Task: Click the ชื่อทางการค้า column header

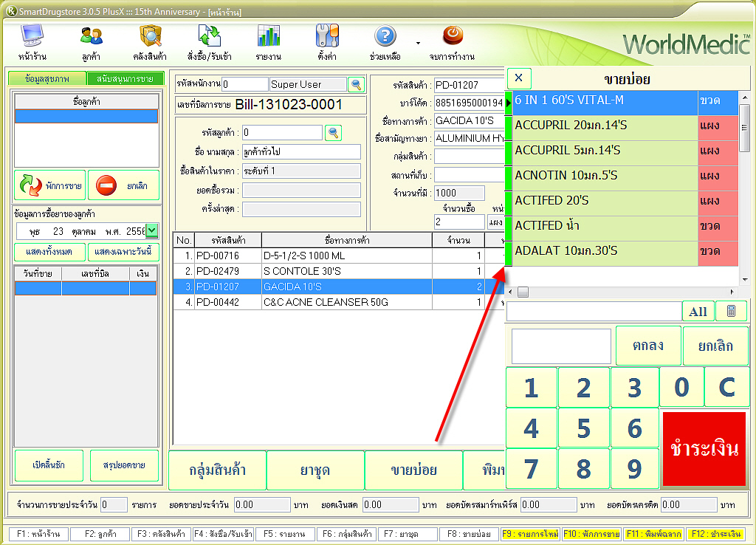Action: (347, 240)
